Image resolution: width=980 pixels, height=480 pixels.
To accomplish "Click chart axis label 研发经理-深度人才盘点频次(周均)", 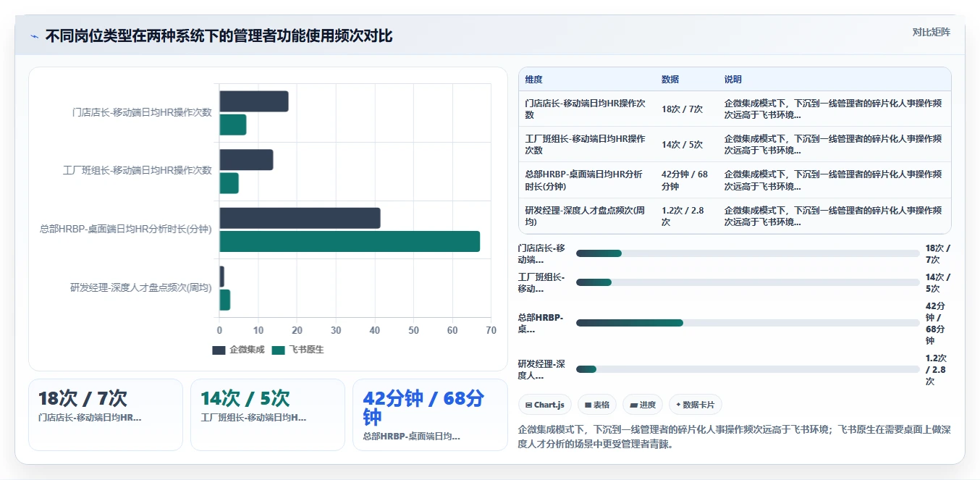I will point(141,288).
